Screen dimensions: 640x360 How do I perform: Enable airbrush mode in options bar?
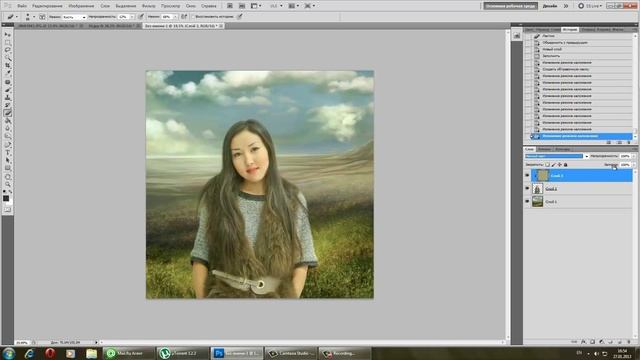click(184, 17)
